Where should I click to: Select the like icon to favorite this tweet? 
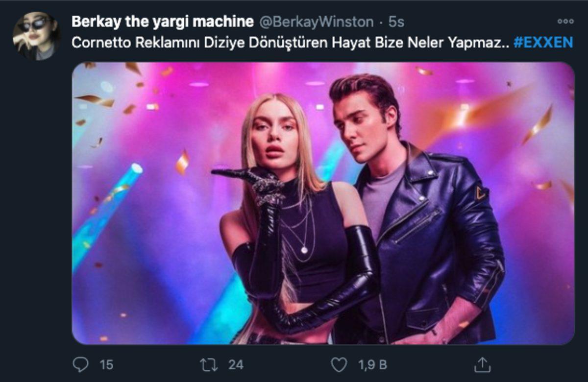tap(340, 364)
